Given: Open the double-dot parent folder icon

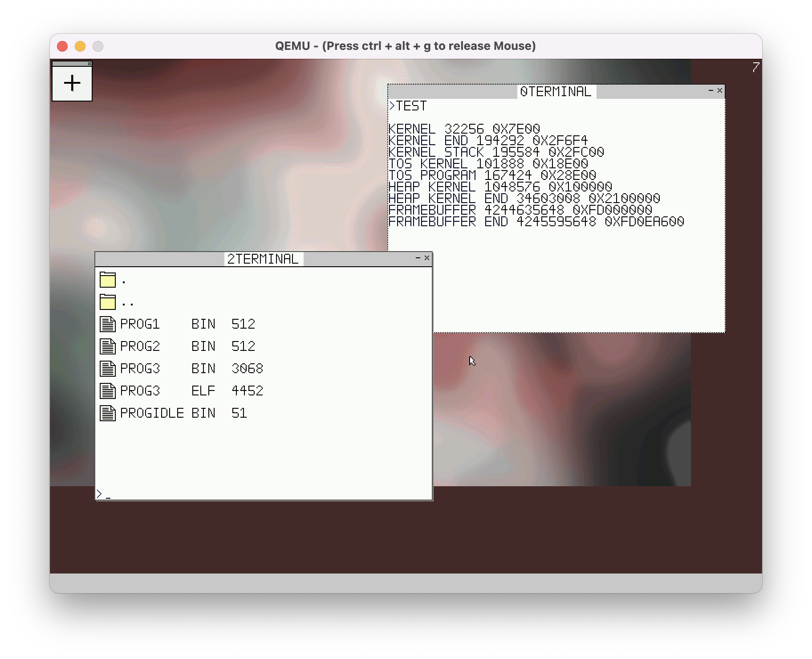Looking at the screenshot, I should (x=108, y=302).
